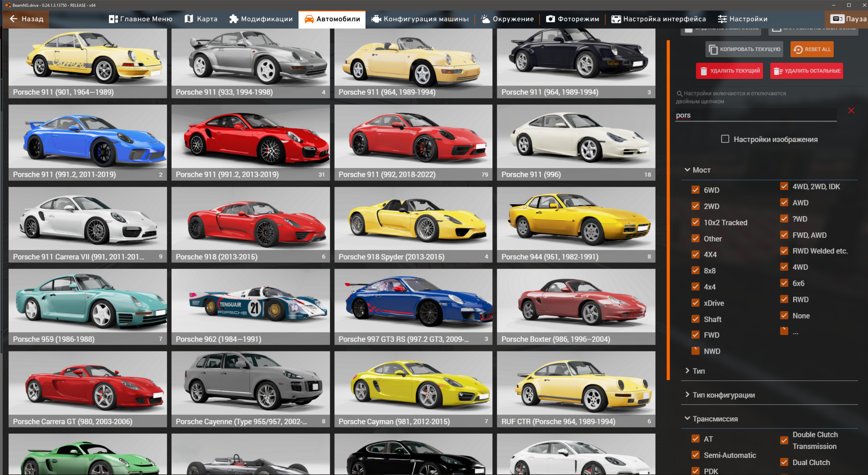
Task: Click the back arrow icon next to Назад
Action: click(x=14, y=19)
